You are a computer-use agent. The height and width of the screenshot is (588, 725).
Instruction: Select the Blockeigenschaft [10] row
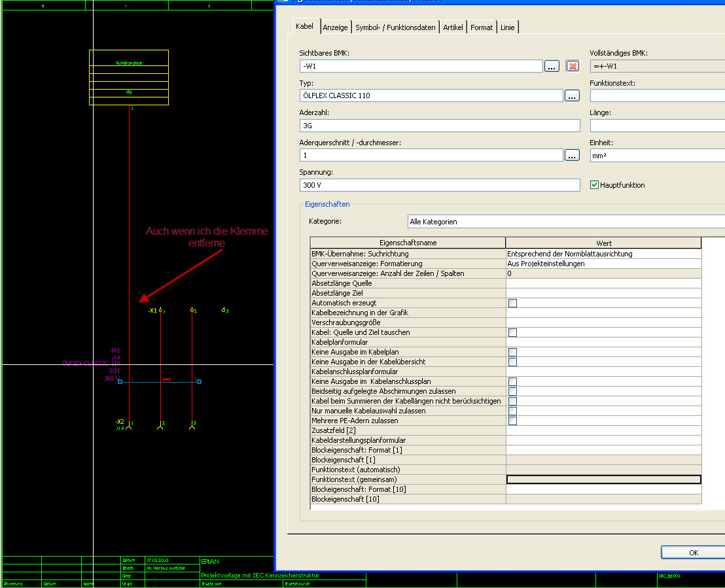pyautogui.click(x=506, y=499)
